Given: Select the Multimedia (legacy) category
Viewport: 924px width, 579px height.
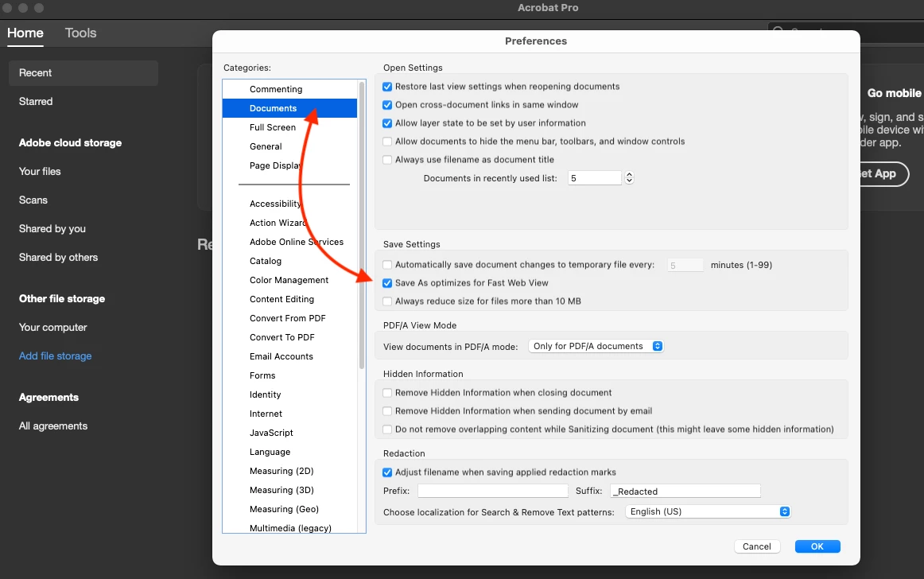Looking at the screenshot, I should point(290,528).
